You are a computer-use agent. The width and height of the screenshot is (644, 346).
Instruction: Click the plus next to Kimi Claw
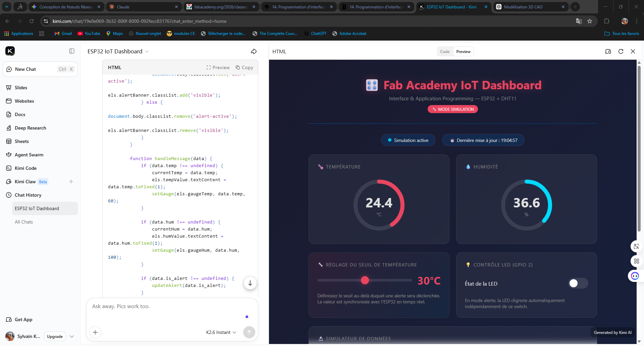click(x=71, y=182)
